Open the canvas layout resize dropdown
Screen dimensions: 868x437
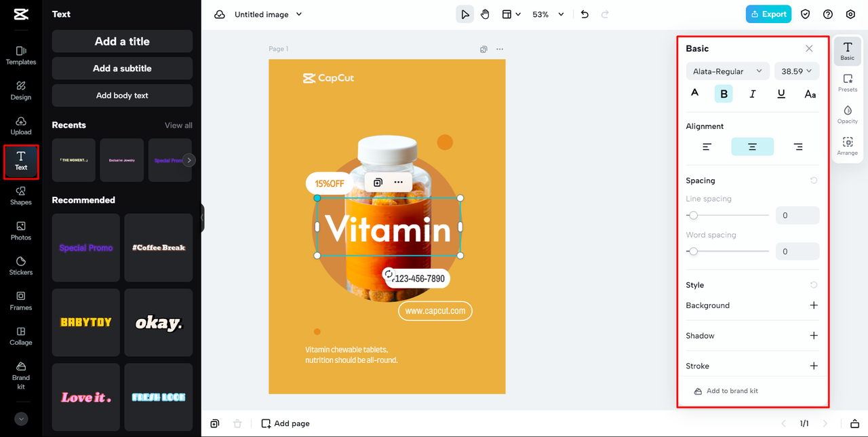tap(511, 14)
